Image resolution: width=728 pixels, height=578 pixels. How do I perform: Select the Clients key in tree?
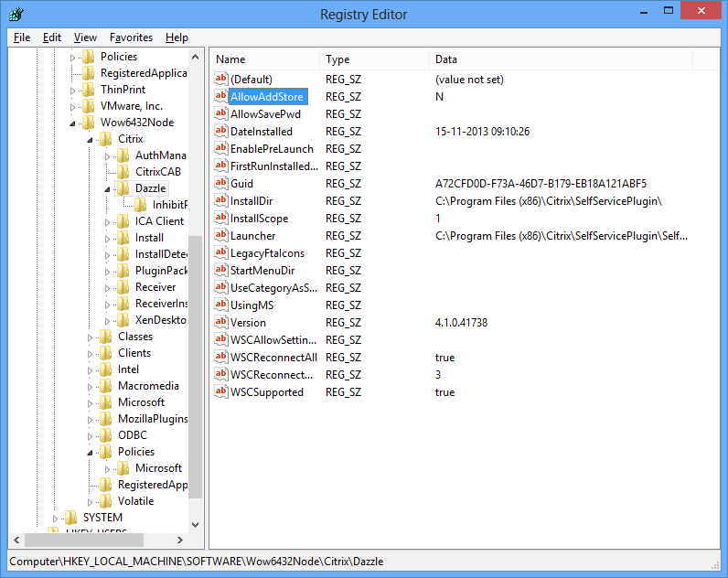click(x=134, y=353)
